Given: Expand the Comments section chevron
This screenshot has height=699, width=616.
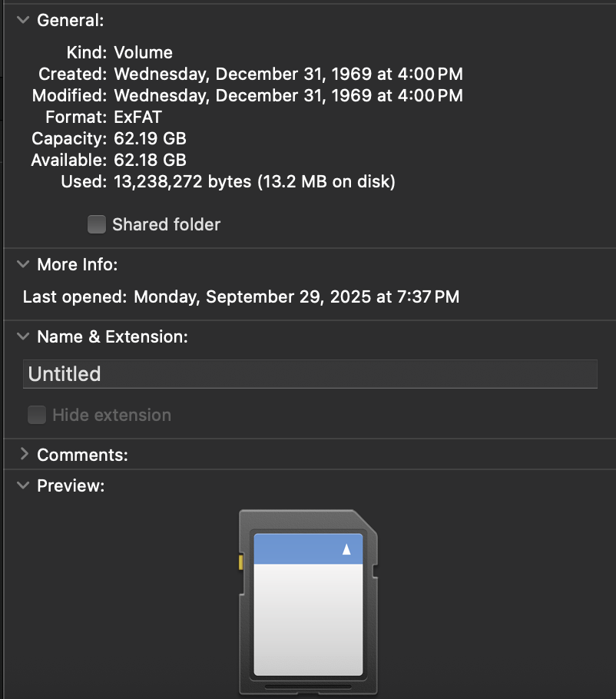Looking at the screenshot, I should click(22, 455).
